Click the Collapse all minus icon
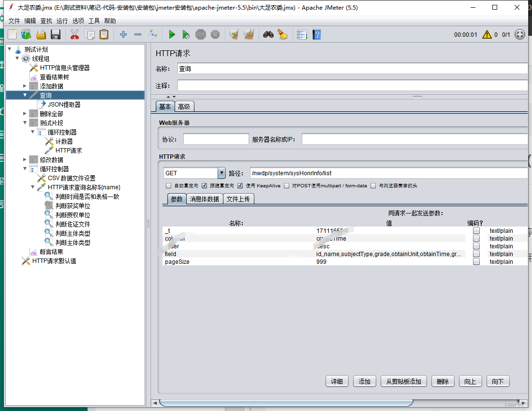The width and height of the screenshot is (532, 411). [138, 34]
